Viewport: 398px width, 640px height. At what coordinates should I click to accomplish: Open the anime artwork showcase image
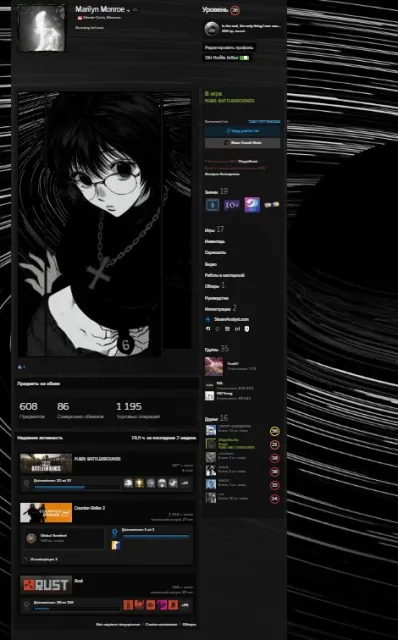(x=89, y=224)
